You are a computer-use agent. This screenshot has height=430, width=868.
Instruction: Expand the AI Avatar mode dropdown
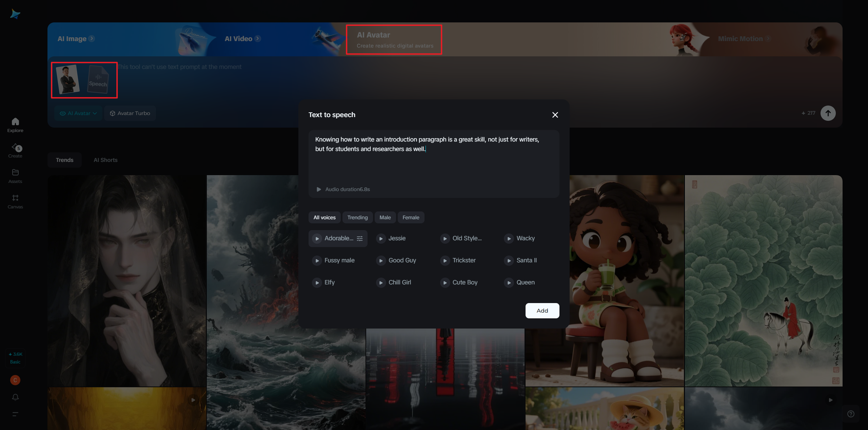pos(78,113)
